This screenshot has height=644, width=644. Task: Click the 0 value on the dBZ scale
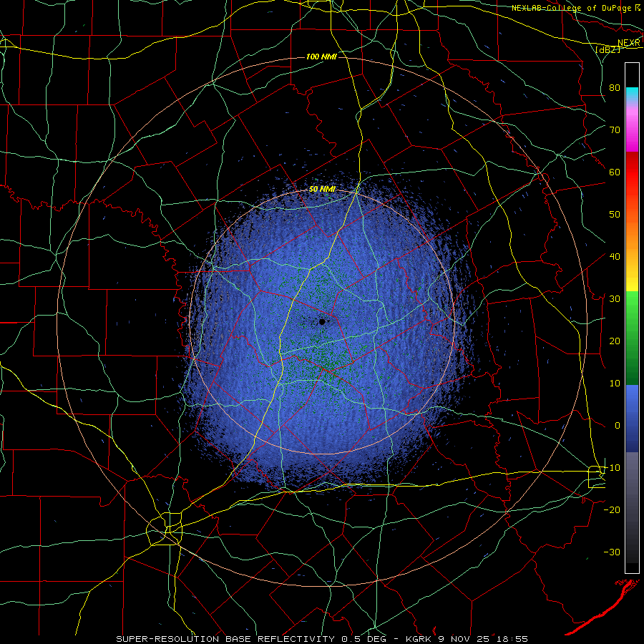pyautogui.click(x=618, y=426)
